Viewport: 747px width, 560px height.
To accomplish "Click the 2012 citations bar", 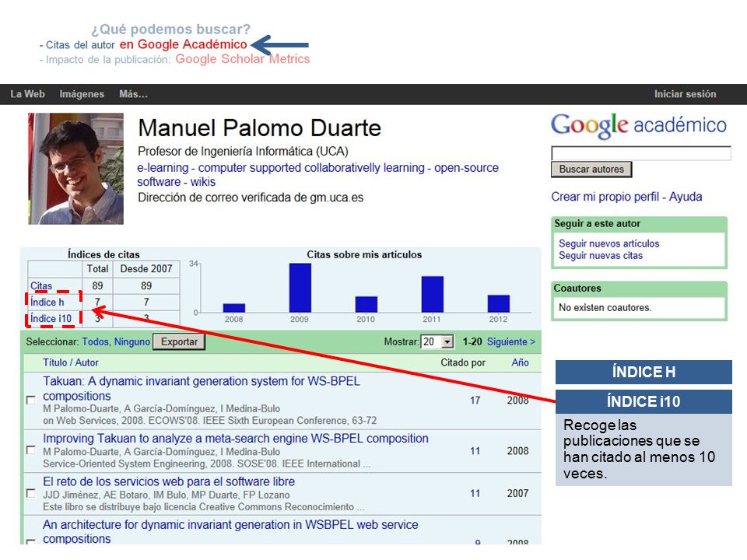I will (x=498, y=303).
